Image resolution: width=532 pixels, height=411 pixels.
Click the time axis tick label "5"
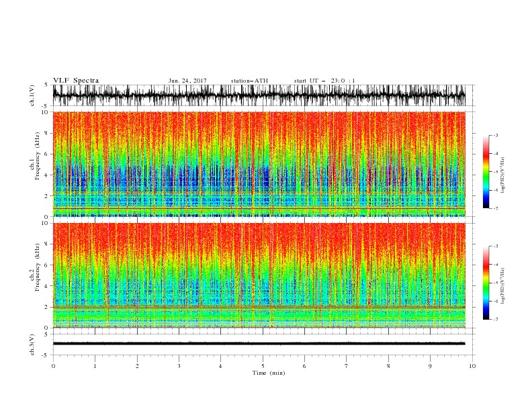pos(263,366)
